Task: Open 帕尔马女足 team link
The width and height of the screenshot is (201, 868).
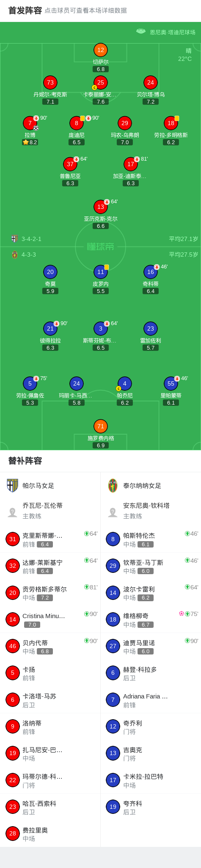Action: click(38, 486)
